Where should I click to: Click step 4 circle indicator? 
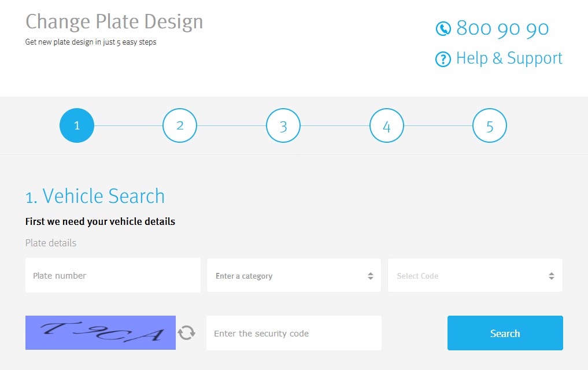click(x=387, y=126)
